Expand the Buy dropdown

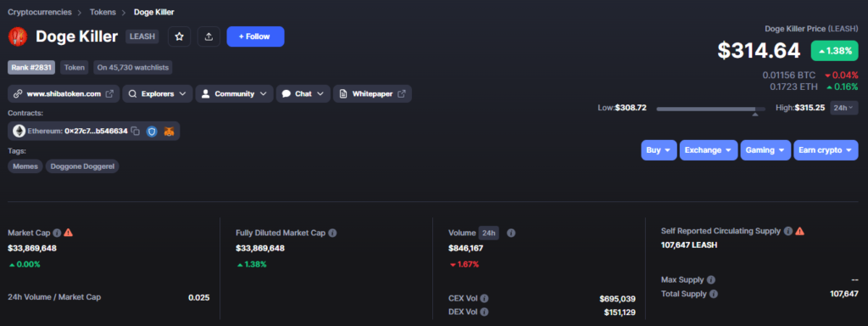point(659,150)
